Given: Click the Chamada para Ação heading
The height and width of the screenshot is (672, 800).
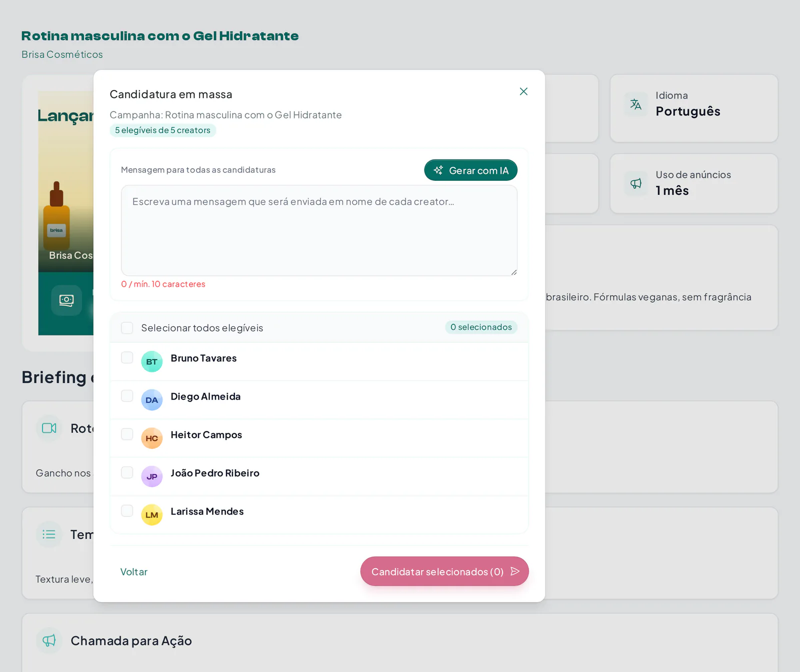Looking at the screenshot, I should pyautogui.click(x=131, y=641).
